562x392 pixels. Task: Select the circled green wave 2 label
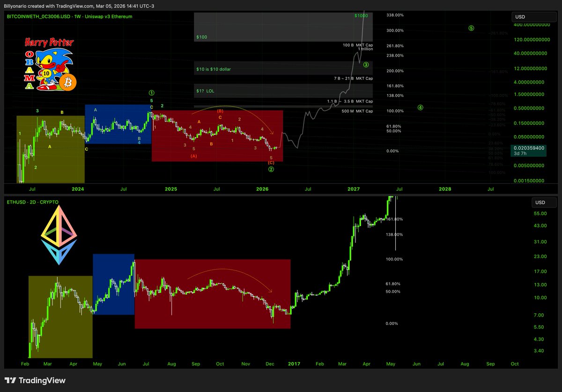coord(271,169)
